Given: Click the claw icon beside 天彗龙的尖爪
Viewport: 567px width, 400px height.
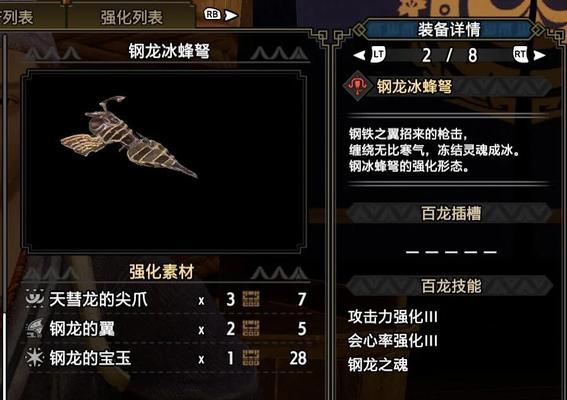Looking at the screenshot, I should (x=35, y=299).
